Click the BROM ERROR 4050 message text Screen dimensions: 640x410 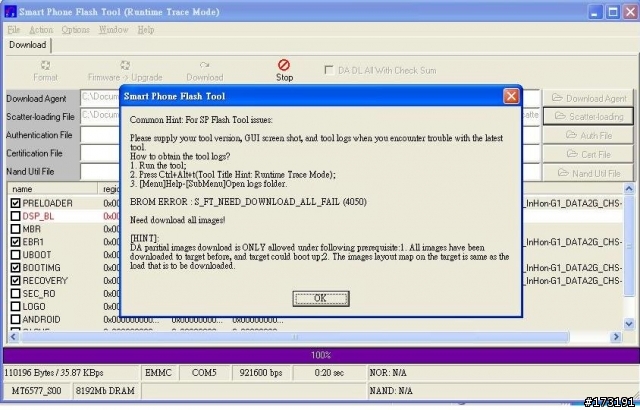pos(248,202)
